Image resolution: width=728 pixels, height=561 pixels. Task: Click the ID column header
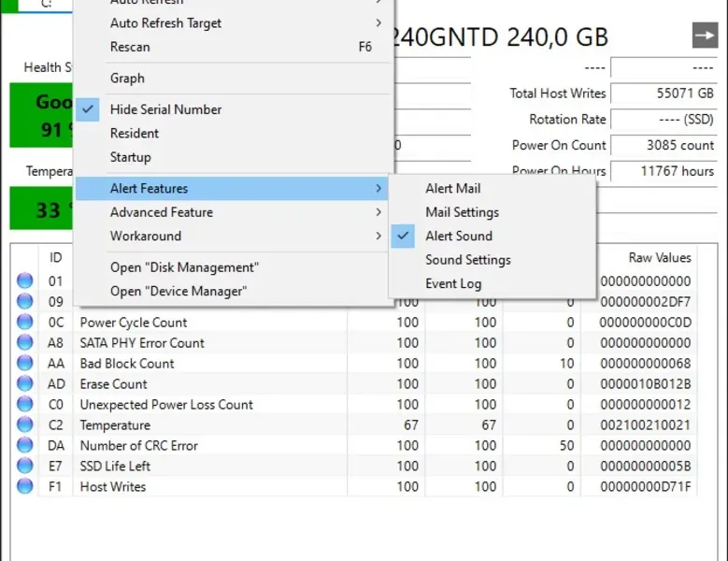[56, 258]
